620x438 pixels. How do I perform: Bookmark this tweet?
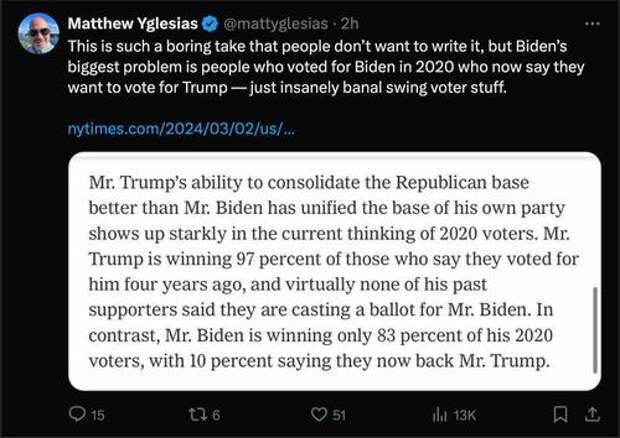[x=560, y=414]
